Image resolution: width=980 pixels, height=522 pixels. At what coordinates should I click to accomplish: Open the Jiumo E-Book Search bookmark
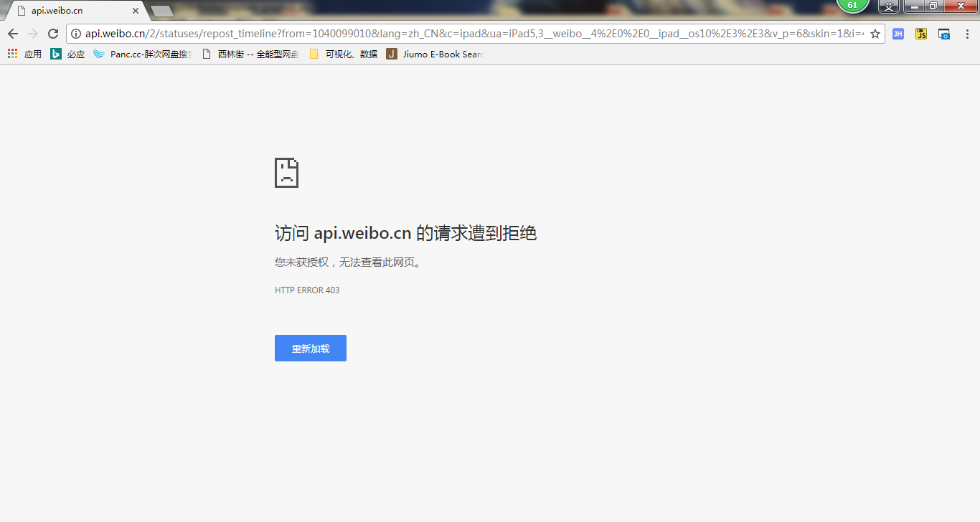(434, 54)
